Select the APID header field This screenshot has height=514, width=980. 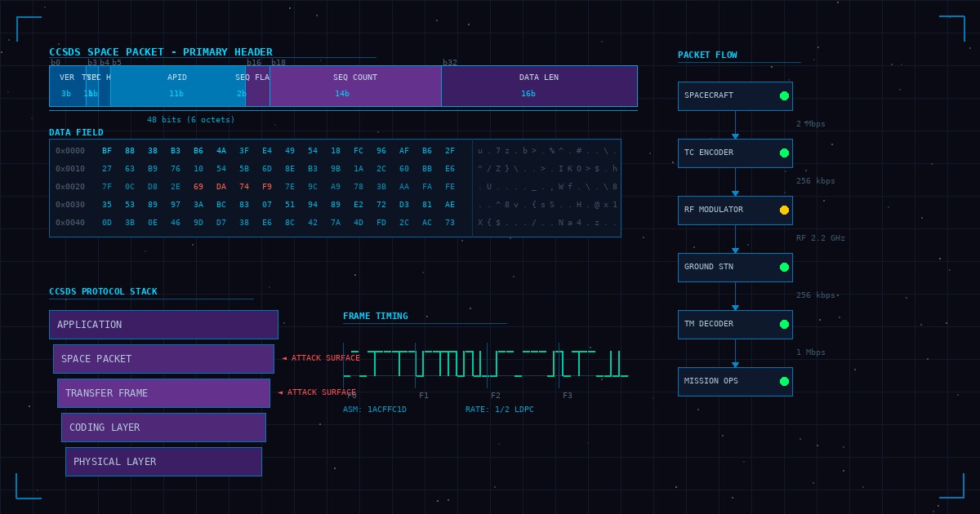click(177, 86)
